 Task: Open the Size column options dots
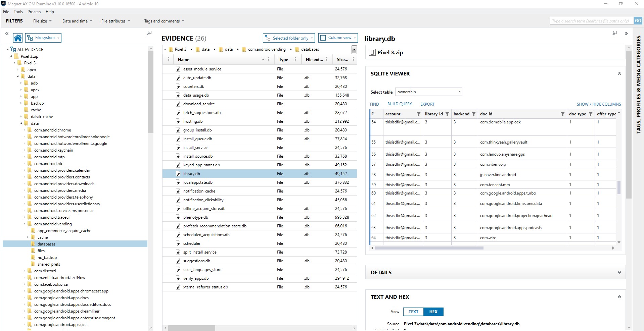(x=353, y=59)
